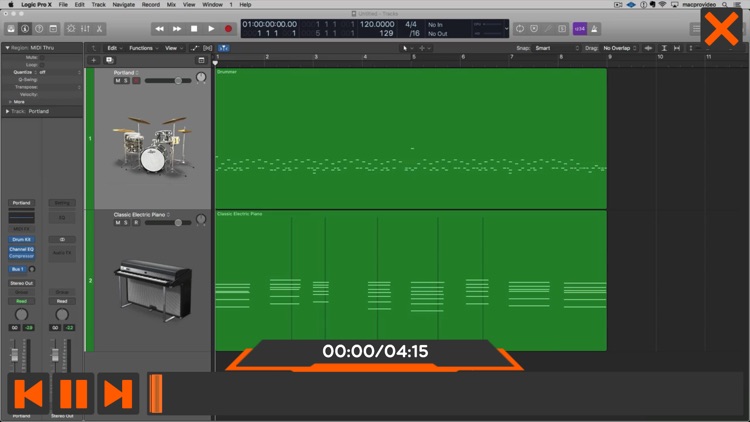
Task: Open the Window menu
Action: click(212, 4)
